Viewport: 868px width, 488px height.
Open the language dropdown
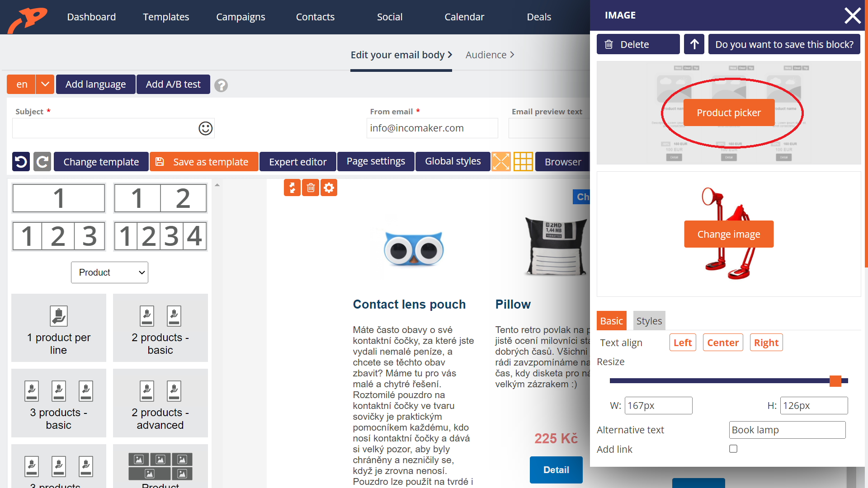(45, 84)
